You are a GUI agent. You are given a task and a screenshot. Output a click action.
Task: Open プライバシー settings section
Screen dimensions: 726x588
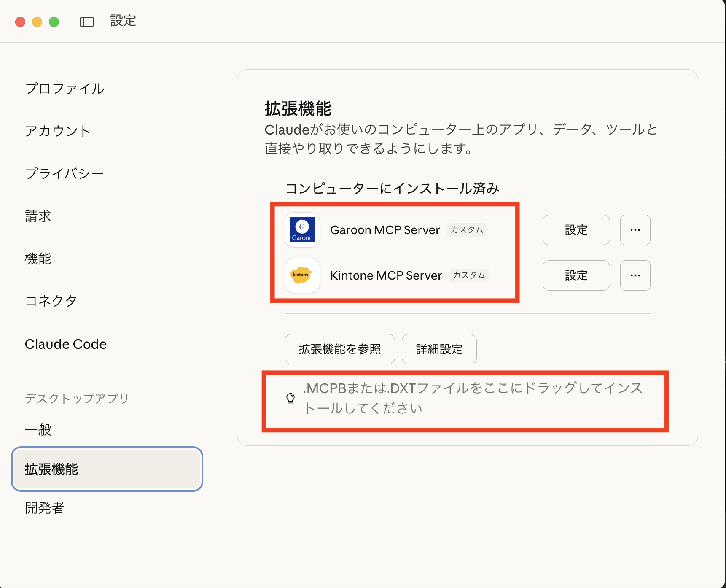point(65,173)
